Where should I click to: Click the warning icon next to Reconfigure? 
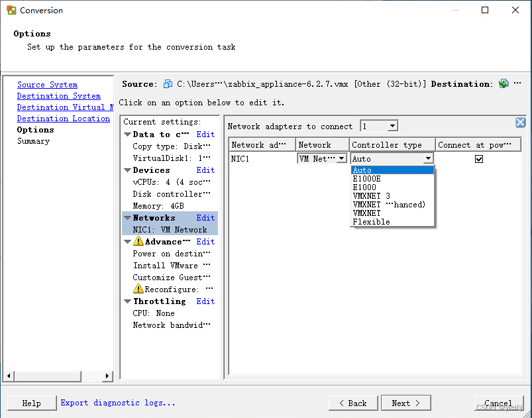(138, 289)
